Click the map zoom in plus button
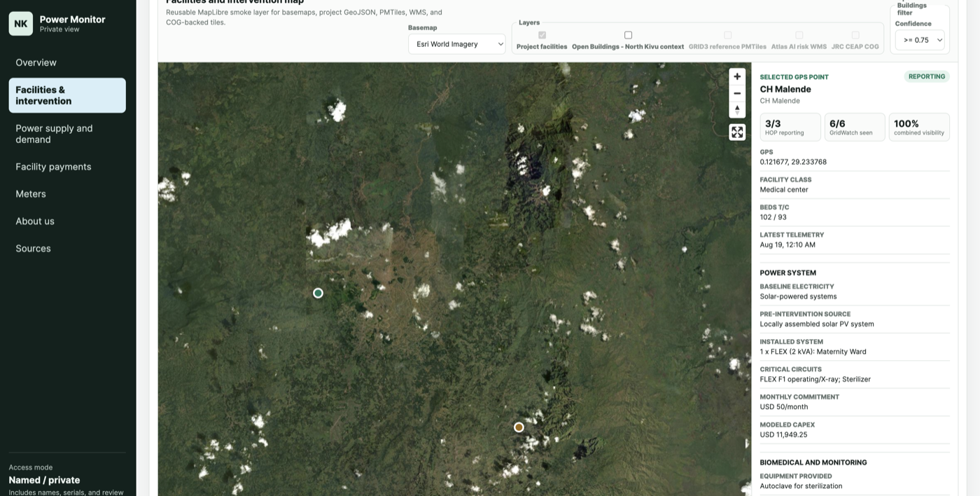 click(737, 76)
